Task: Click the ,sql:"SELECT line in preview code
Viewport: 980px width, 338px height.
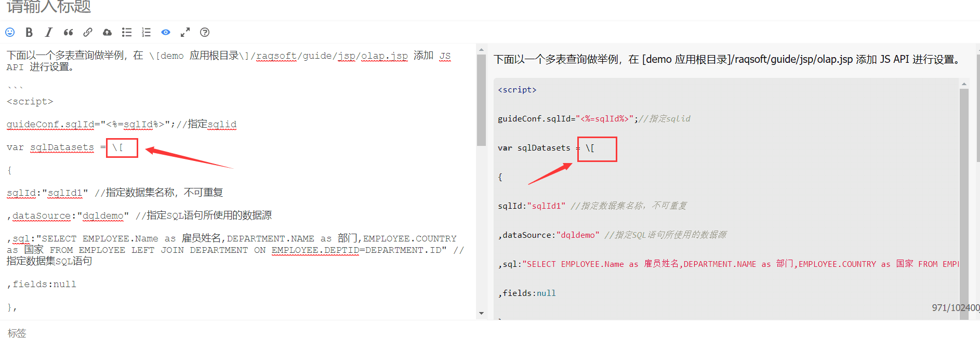Action: (x=729, y=264)
